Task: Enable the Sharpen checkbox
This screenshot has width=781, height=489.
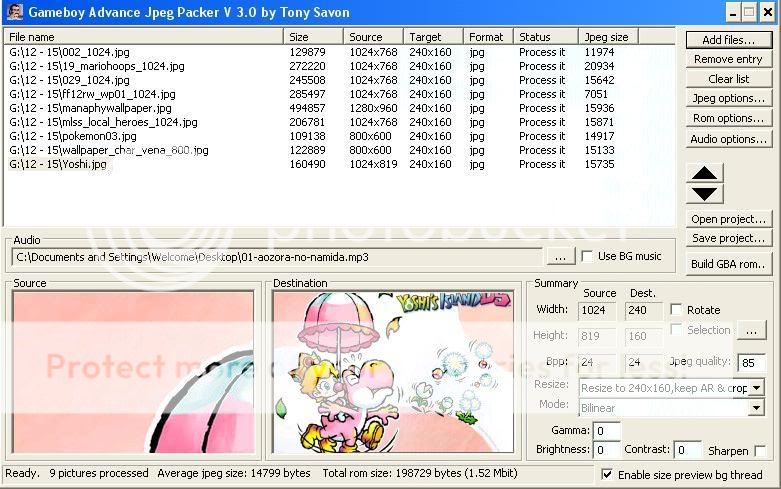Action: coord(761,451)
